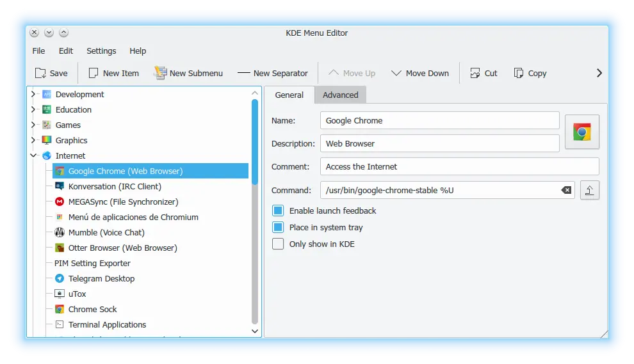This screenshot has height=364, width=634.
Task: Open the Settings menu
Action: click(x=101, y=51)
